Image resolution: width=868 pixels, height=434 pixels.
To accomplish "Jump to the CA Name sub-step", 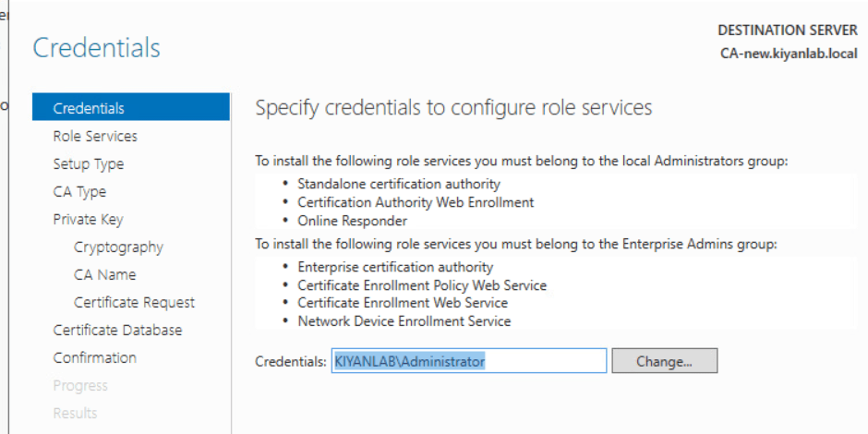I will point(104,274).
